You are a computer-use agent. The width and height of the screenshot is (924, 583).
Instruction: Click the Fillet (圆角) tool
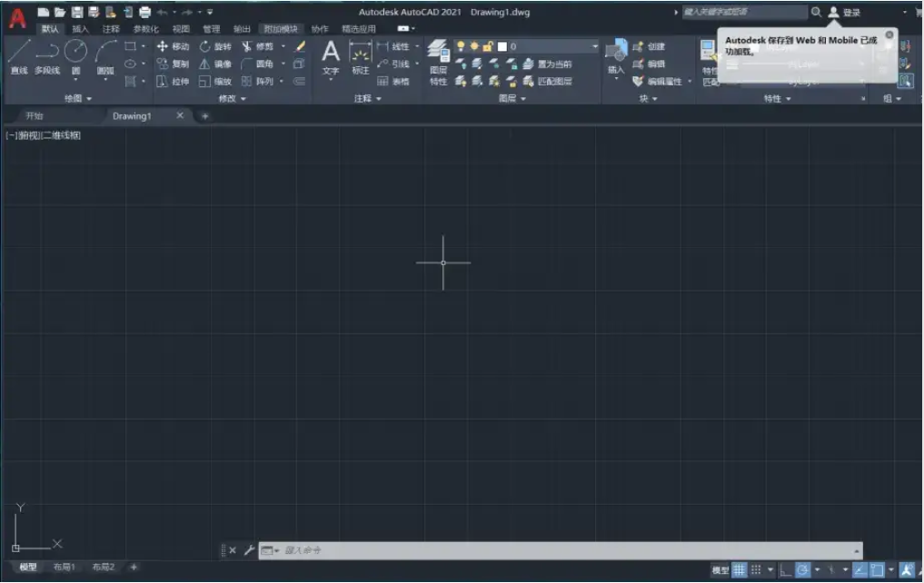tap(257, 64)
